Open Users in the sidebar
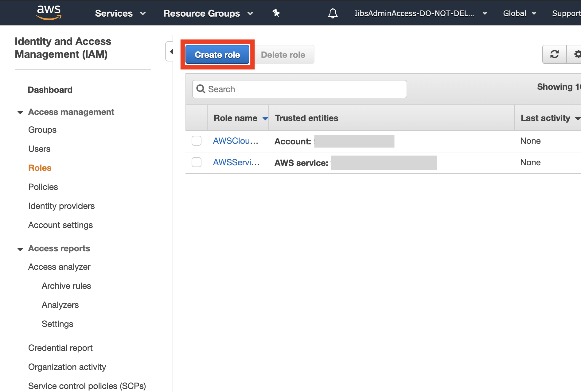Image resolution: width=581 pixels, height=392 pixels. pos(39,149)
